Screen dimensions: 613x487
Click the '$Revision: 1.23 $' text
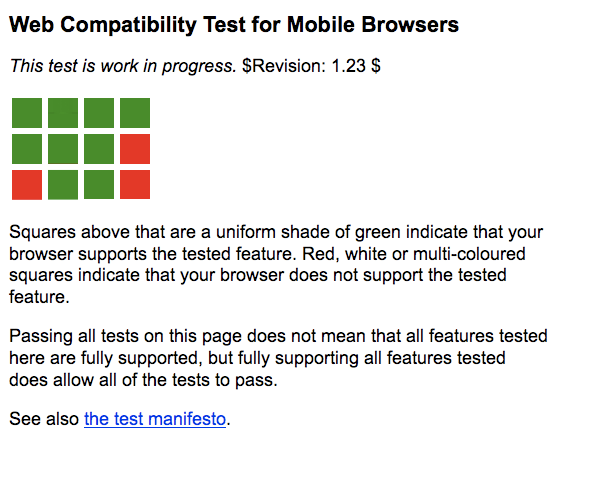(311, 67)
